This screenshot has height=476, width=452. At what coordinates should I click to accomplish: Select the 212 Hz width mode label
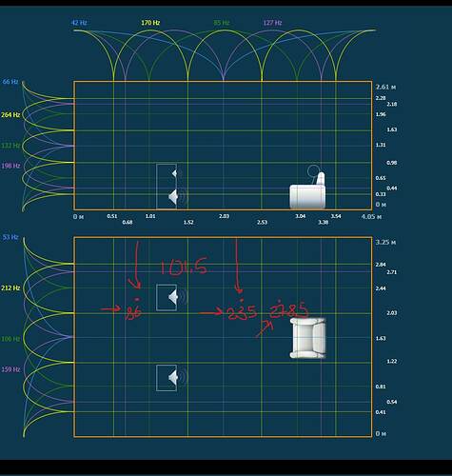pos(10,288)
